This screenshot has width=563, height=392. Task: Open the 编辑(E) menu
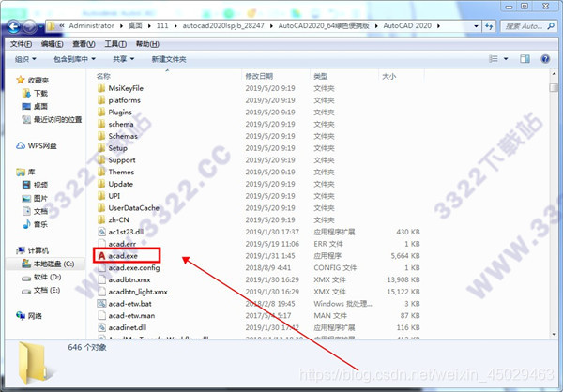click(x=52, y=44)
